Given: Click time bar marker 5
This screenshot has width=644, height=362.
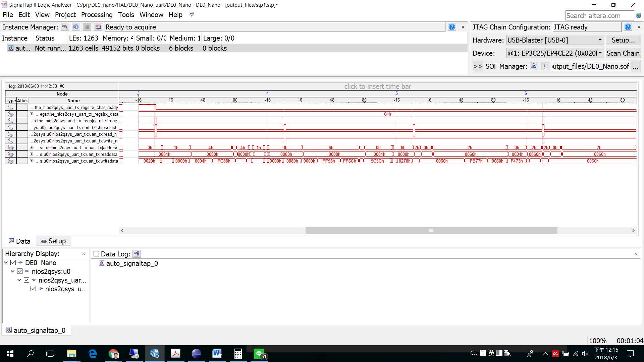Looking at the screenshot, I should 396,94.
